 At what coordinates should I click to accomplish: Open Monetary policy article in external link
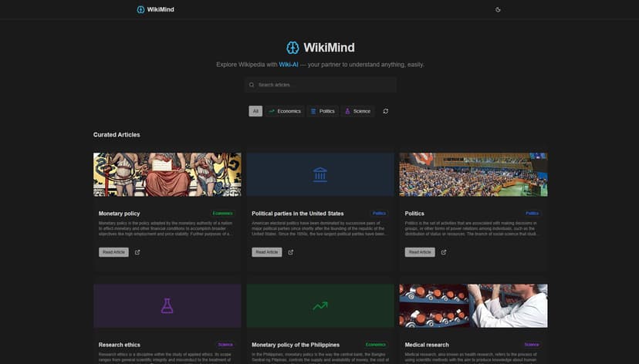137,252
